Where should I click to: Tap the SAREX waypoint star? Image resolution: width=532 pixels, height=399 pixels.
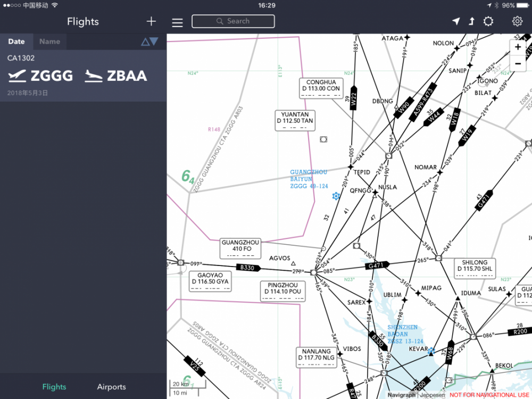[x=369, y=301]
